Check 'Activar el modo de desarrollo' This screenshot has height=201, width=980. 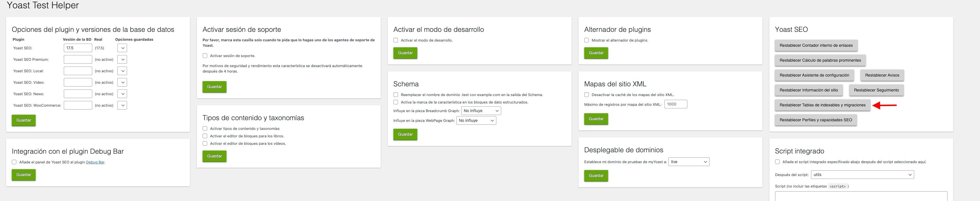[x=396, y=40]
